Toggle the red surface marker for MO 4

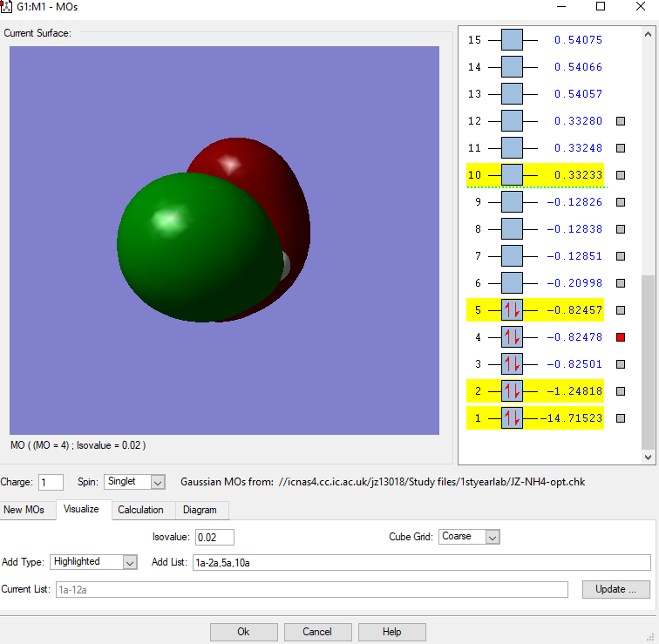click(x=621, y=337)
